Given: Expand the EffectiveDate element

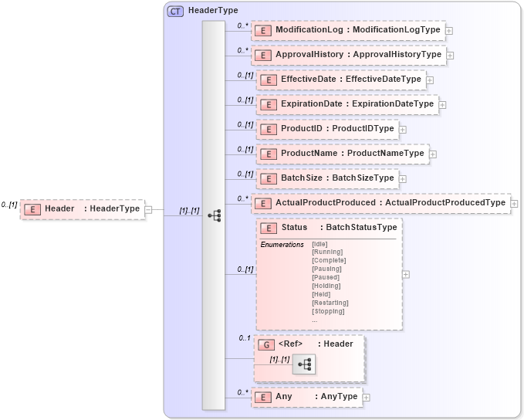Looking at the screenshot, I should point(430,80).
